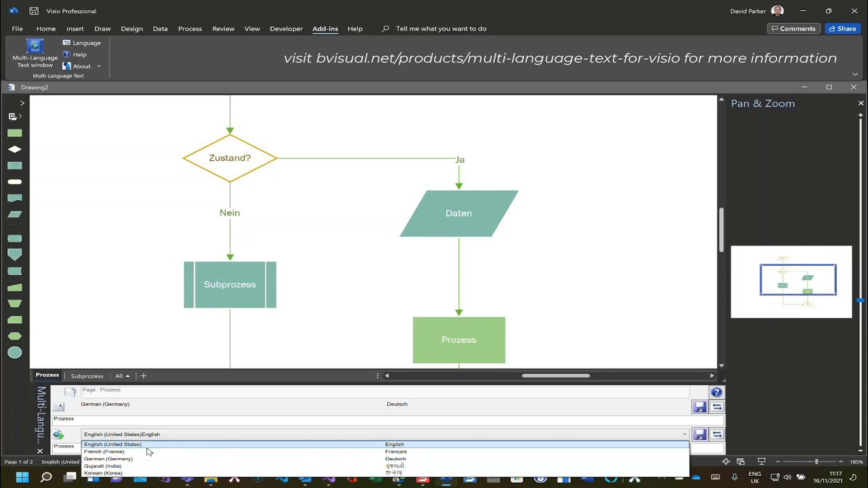This screenshot has height=488, width=868.
Task: Open the All pages list dropdown
Action: point(122,375)
